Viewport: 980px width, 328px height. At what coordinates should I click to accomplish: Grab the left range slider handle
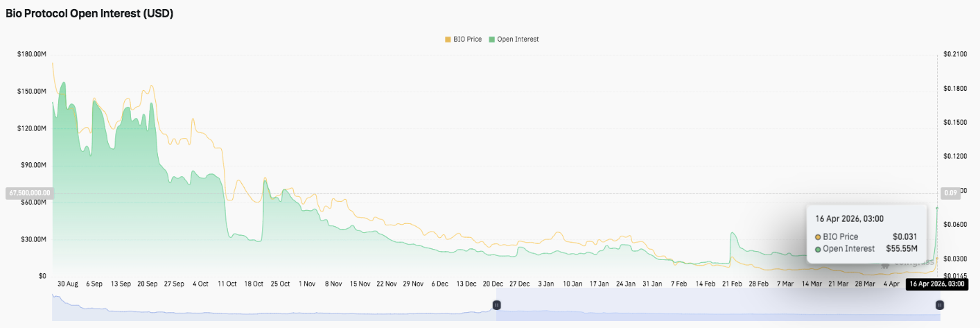point(496,305)
